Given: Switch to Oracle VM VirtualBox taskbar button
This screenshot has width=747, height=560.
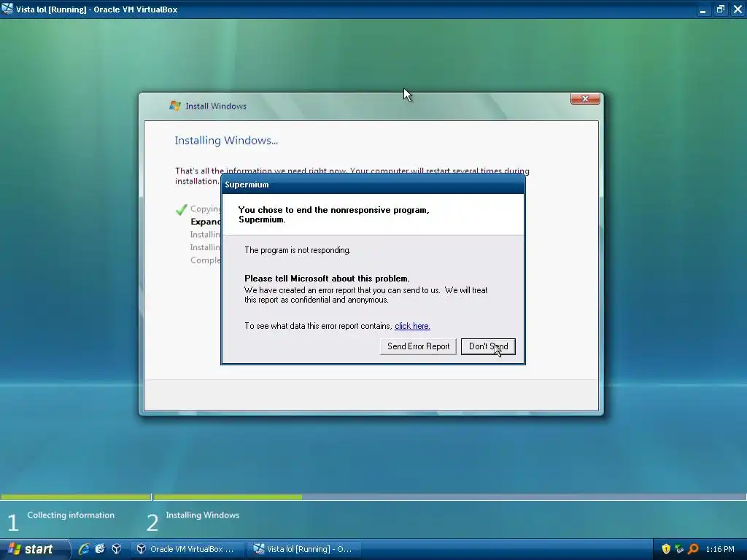Looking at the screenshot, I should (x=187, y=549).
